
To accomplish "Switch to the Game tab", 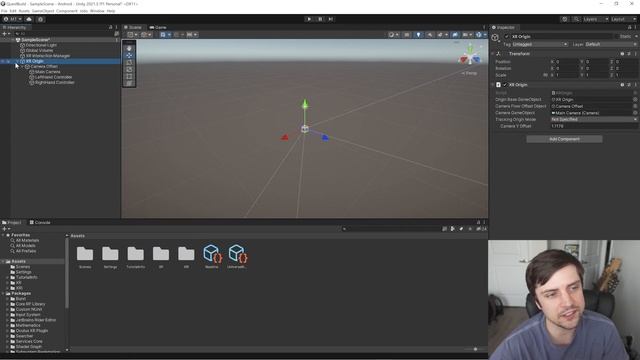I will [158, 27].
